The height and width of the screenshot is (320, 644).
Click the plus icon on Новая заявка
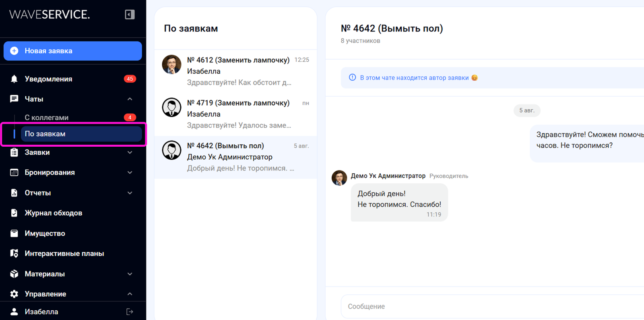coord(14,51)
